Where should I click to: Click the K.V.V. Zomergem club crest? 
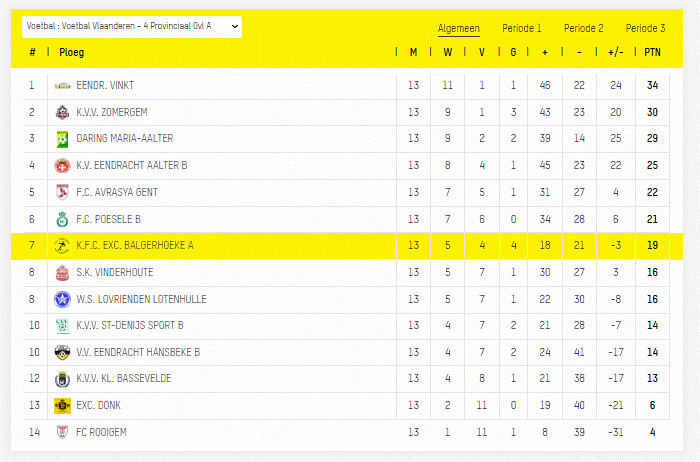tap(62, 113)
